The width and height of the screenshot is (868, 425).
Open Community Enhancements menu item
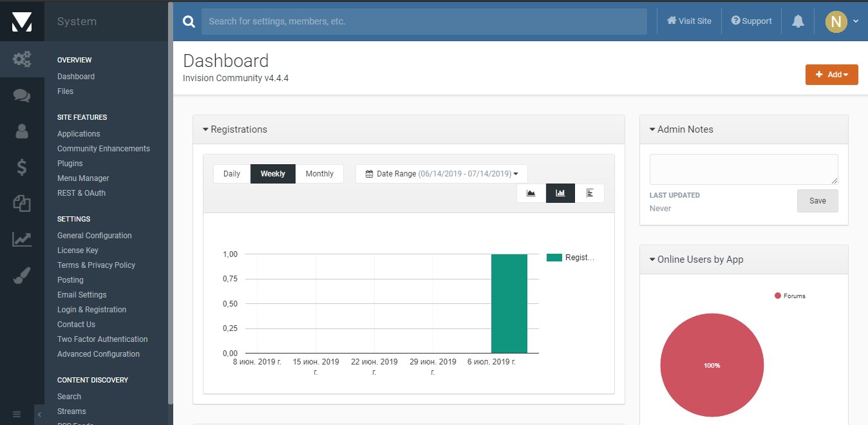click(x=104, y=149)
